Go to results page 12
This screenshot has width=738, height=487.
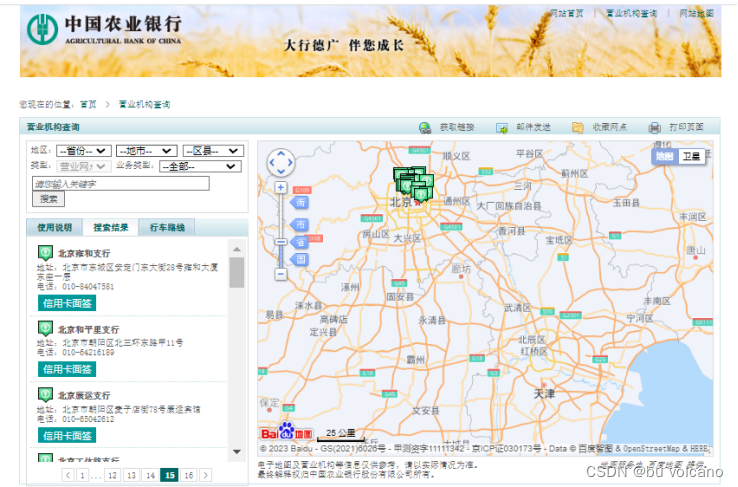(x=112, y=475)
